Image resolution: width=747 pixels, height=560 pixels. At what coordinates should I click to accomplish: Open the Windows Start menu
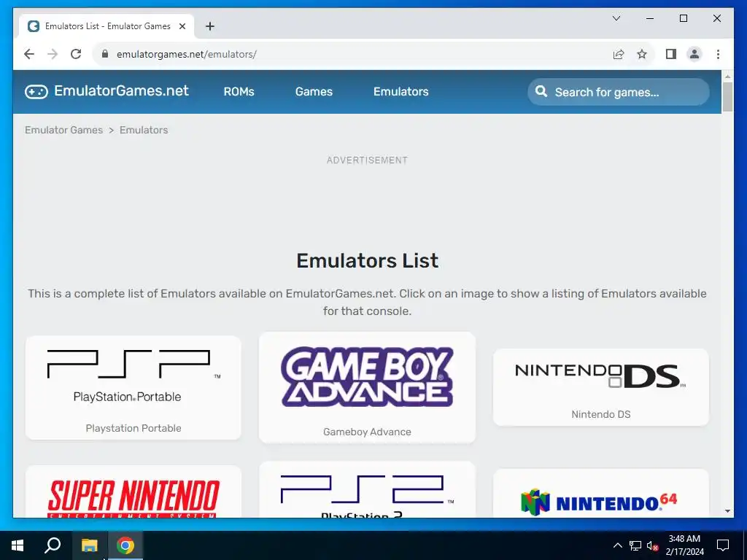[18, 545]
